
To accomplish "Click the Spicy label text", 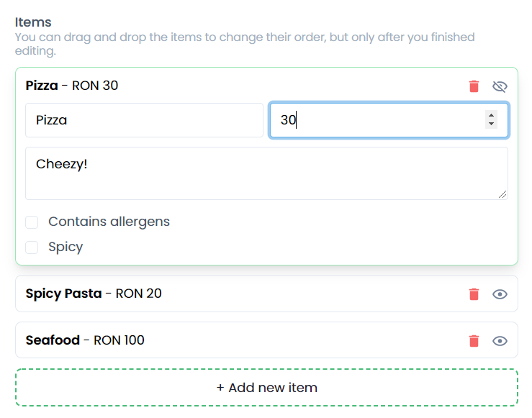I will (66, 247).
